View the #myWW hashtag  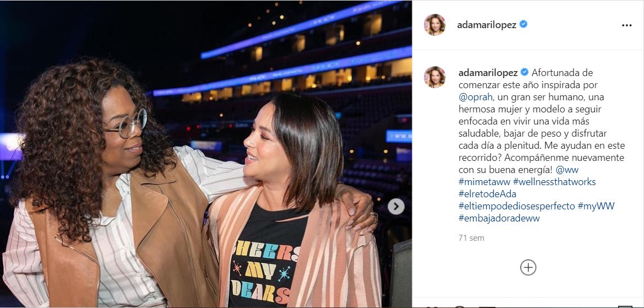(596, 206)
